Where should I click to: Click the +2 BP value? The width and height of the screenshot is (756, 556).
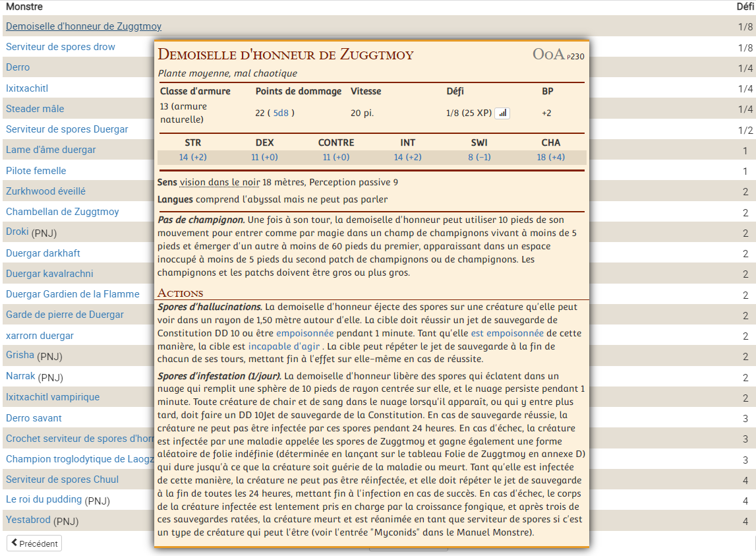(x=546, y=113)
